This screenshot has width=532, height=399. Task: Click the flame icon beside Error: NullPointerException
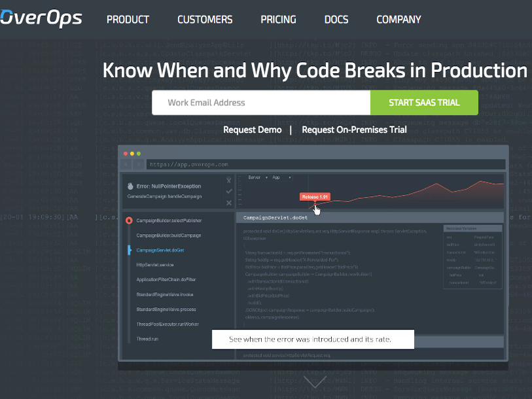[130, 185]
